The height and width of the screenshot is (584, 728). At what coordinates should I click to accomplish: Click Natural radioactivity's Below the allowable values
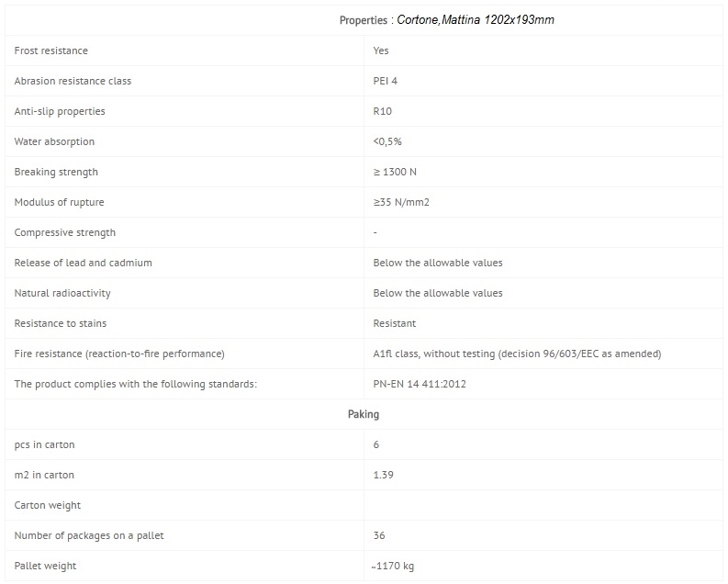(438, 293)
